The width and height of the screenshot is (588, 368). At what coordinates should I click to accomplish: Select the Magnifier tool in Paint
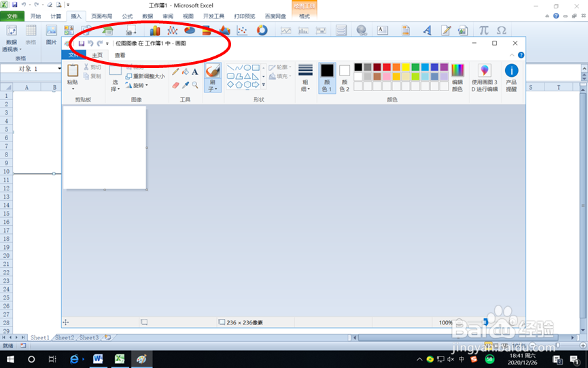coord(195,85)
